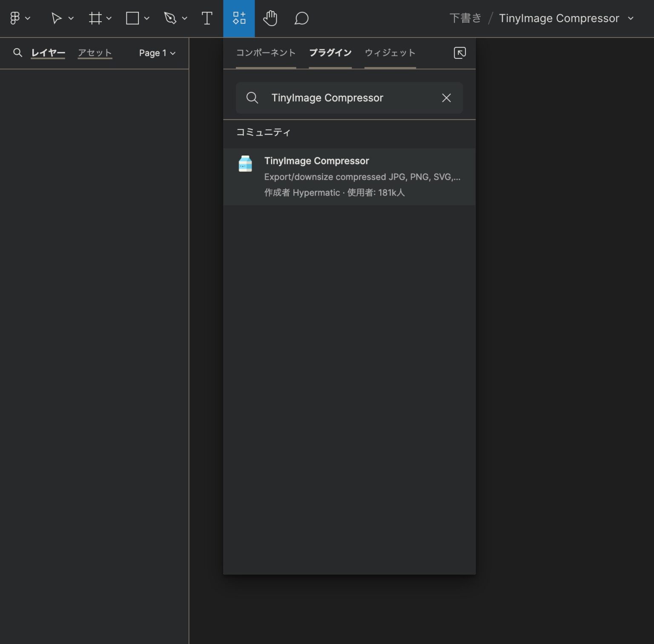Clear the plugin search field
Image resolution: width=654 pixels, height=644 pixels.
pyautogui.click(x=446, y=98)
